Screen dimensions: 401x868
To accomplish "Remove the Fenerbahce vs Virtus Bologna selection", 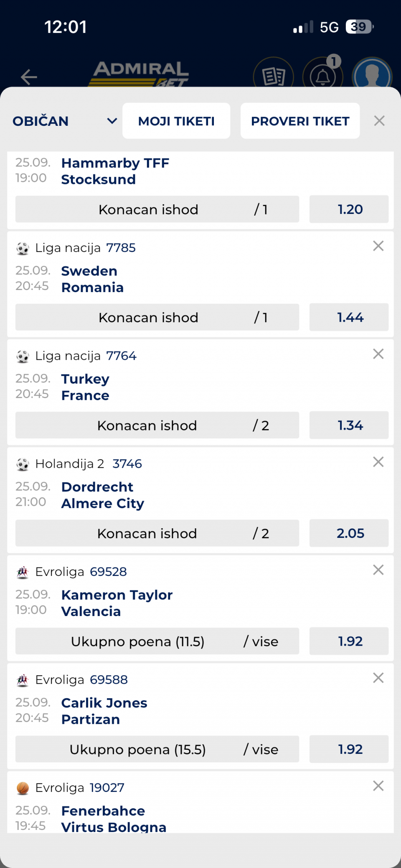I will click(378, 786).
